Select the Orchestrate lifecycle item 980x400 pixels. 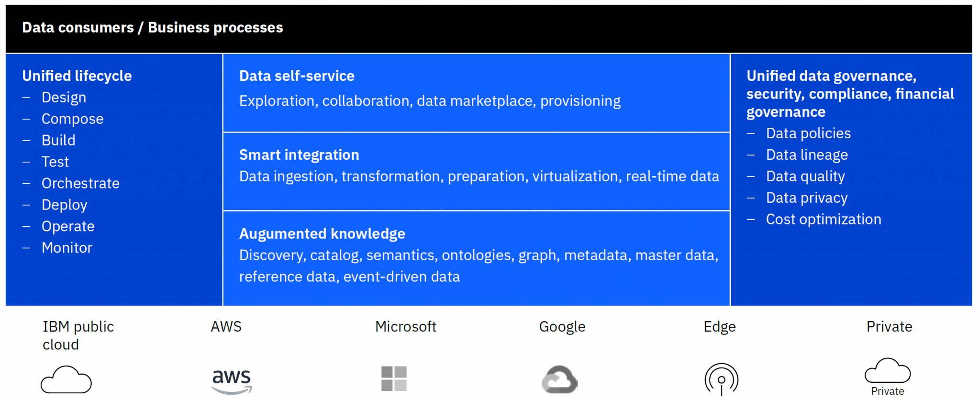(x=80, y=183)
